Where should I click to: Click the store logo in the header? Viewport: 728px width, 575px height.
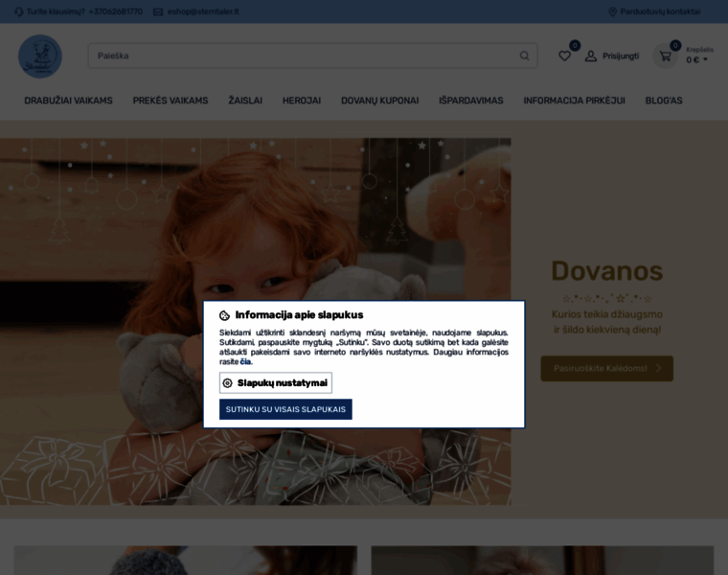tap(40, 57)
